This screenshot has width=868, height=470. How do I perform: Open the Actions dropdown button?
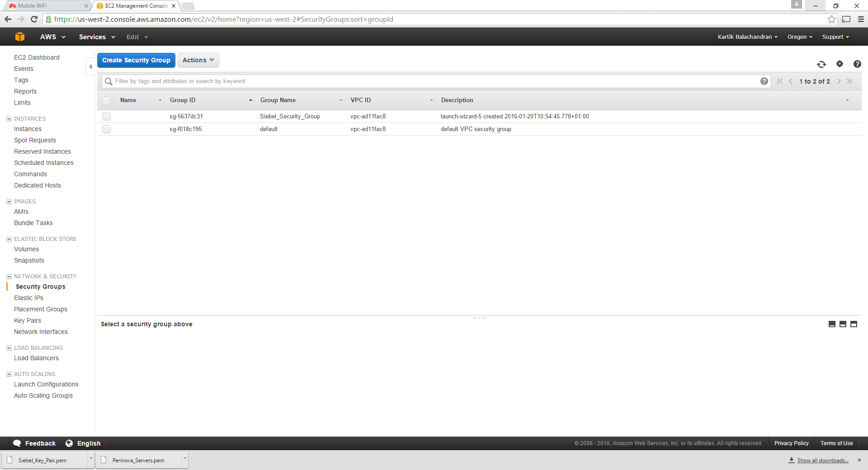198,60
